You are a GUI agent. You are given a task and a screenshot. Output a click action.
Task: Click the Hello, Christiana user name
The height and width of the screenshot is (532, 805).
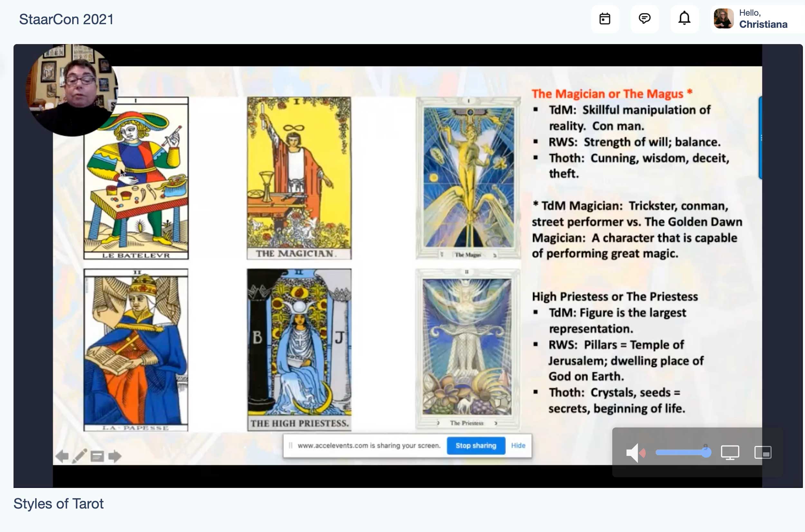(763, 24)
